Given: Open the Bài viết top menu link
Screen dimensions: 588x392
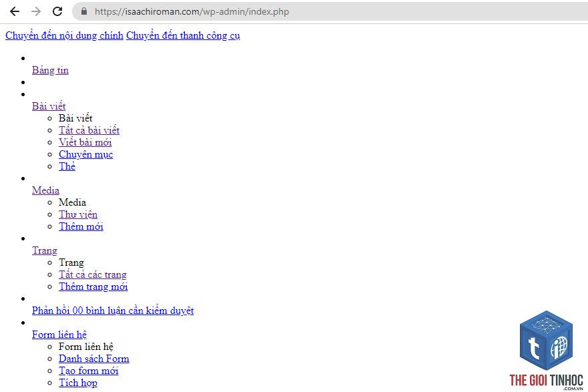Looking at the screenshot, I should tap(49, 106).
